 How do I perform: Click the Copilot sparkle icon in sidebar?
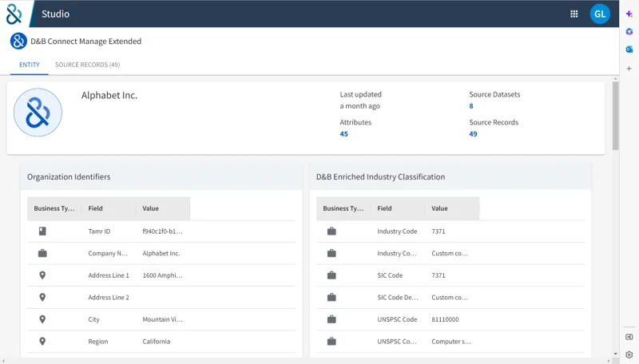coord(629,14)
